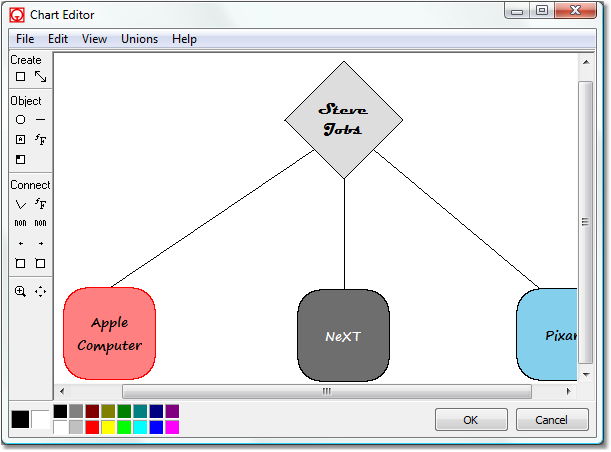Select the Create connector arrow tool
The height and width of the screenshot is (452, 611).
tap(41, 77)
